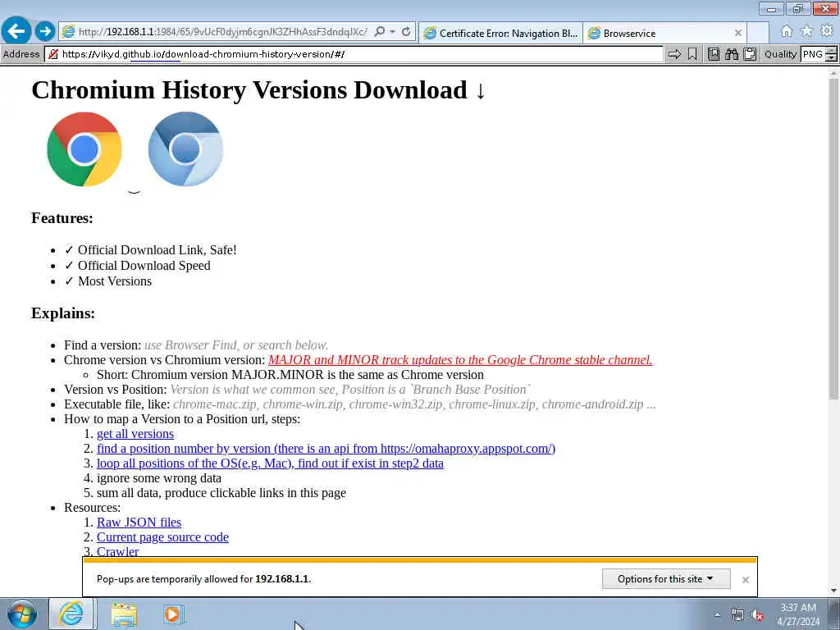The width and height of the screenshot is (840, 630).
Task: Click the muted volume tray icon
Action: click(757, 615)
